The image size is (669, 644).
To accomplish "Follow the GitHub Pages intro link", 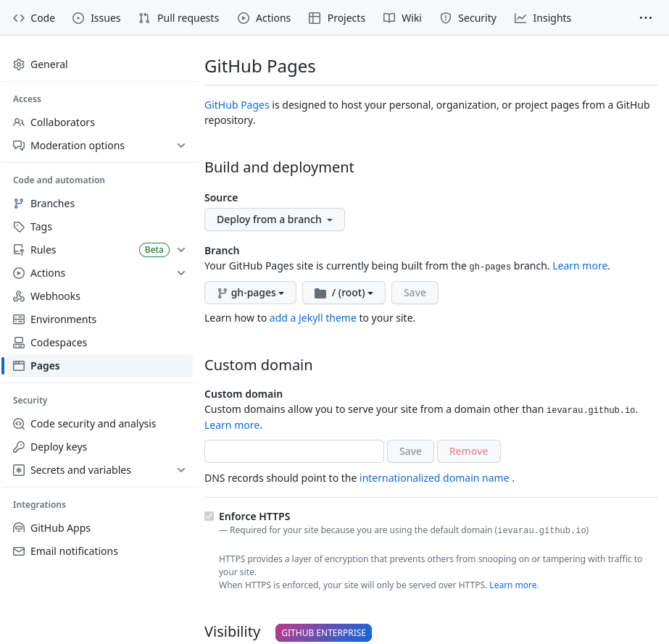I will 237,105.
